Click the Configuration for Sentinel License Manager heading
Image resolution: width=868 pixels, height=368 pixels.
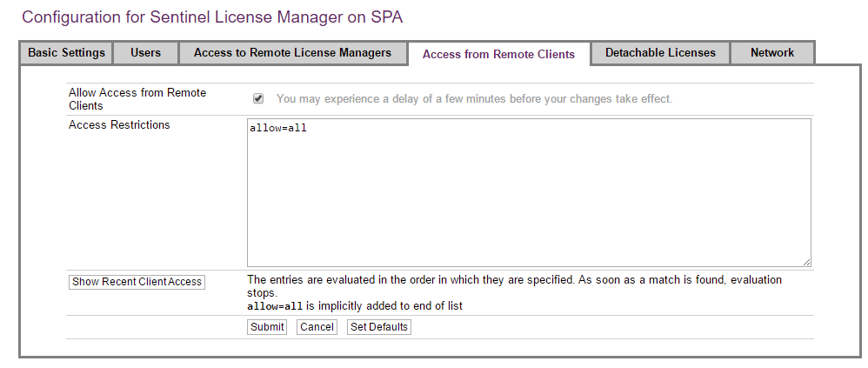[x=212, y=17]
